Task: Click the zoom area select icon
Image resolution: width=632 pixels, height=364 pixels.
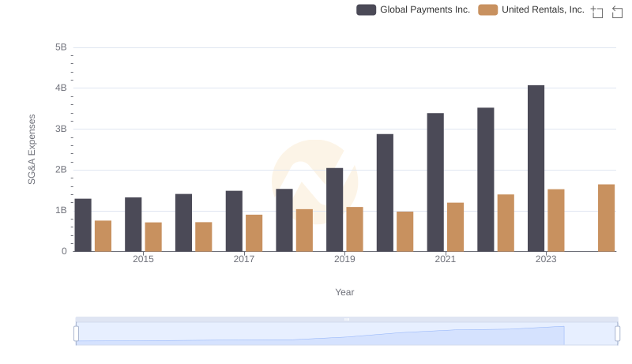Action: click(597, 12)
